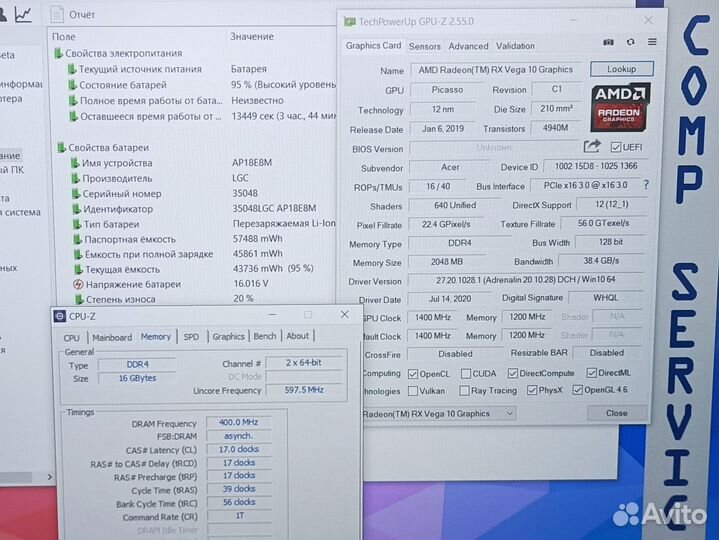This screenshot has height=540, width=719.
Task: Select the Тип батареи row
Action: [x=204, y=224]
